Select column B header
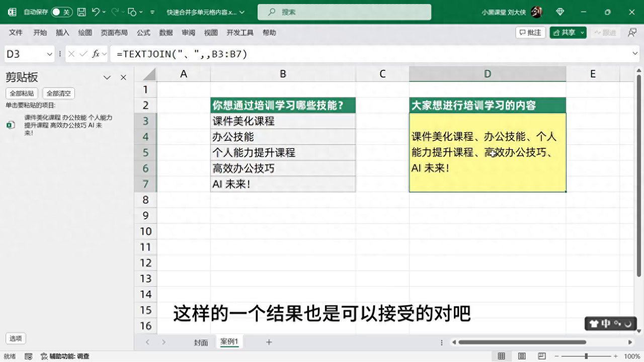Viewport: 644px width, 362px height. click(283, 74)
